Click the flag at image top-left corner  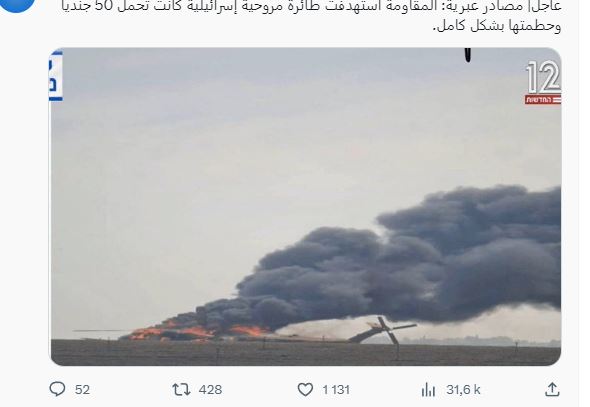point(56,75)
